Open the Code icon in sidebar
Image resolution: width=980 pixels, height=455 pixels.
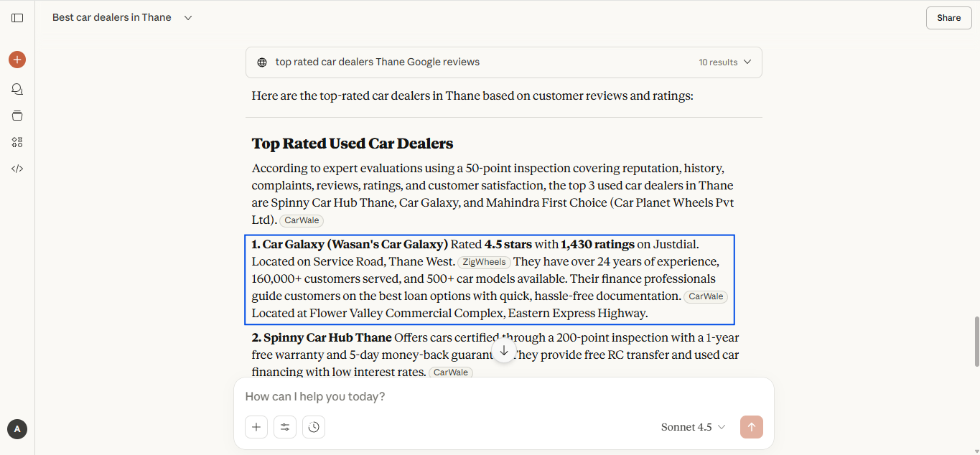click(17, 169)
